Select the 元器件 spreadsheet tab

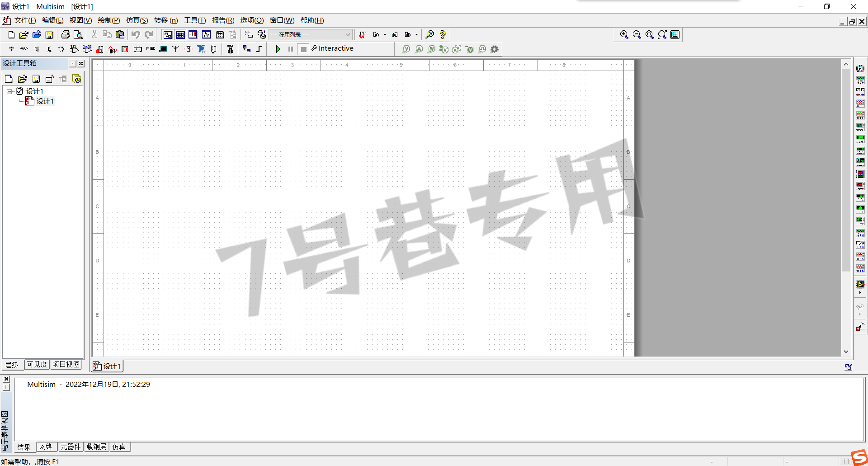71,447
